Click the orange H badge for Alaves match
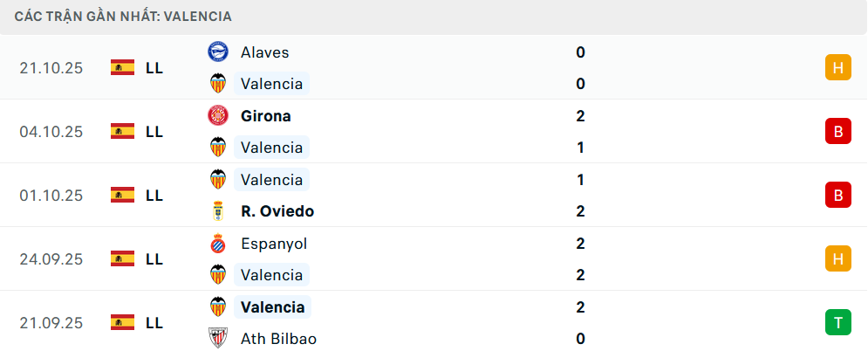This screenshot has height=351, width=868. [x=837, y=67]
